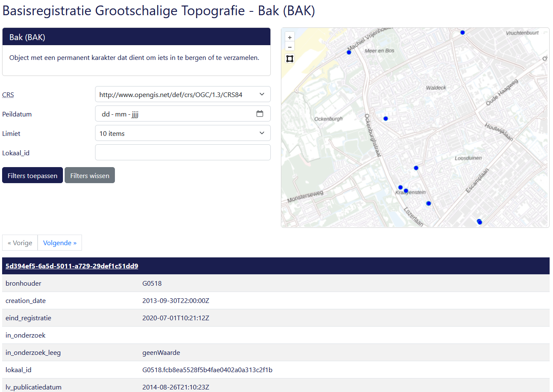Zoom out on the map
Viewport: 553px width, 392px height.
pos(290,47)
